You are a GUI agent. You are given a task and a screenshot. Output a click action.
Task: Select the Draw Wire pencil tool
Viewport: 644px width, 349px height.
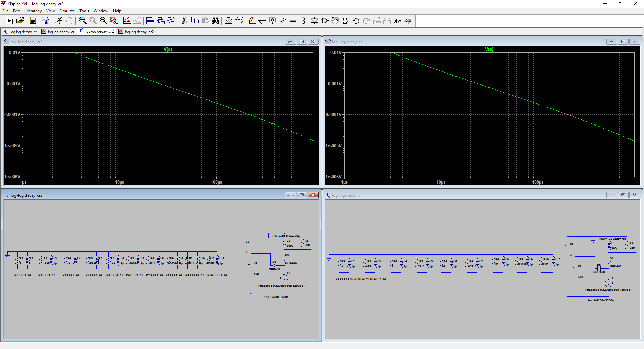tap(252, 21)
